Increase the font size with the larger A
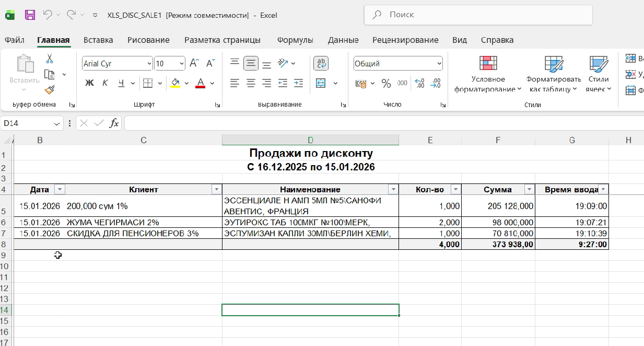The width and height of the screenshot is (644, 346). (194, 63)
